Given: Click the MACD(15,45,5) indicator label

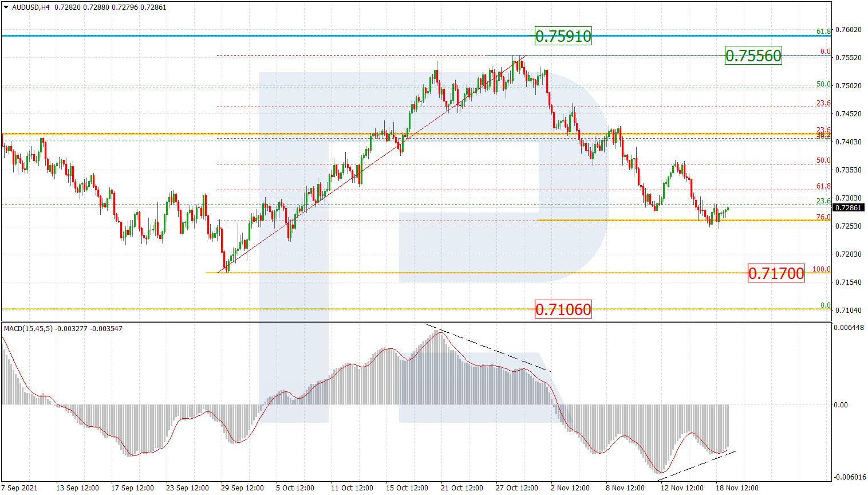Looking at the screenshot, I should point(28,329).
